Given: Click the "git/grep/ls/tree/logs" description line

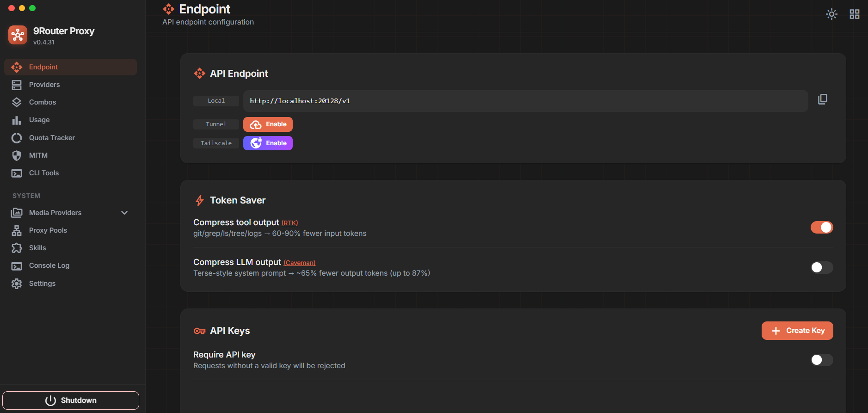Looking at the screenshot, I should pos(280,234).
